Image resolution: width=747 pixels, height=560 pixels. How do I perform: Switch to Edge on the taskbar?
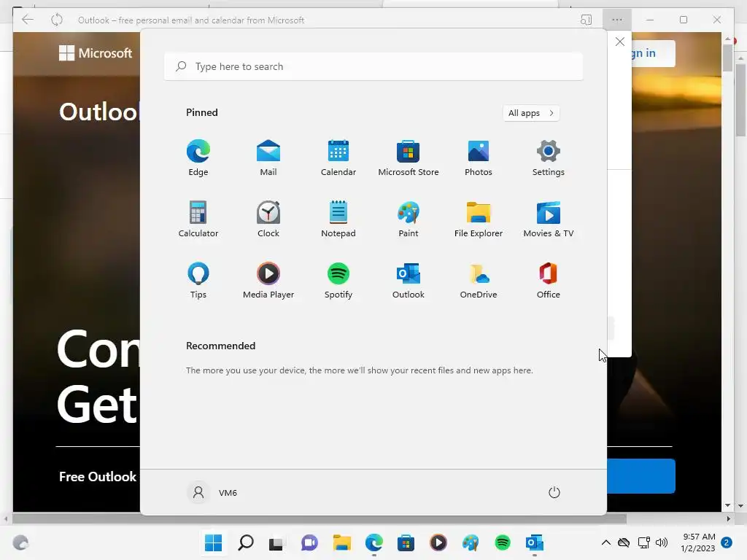[374, 542]
